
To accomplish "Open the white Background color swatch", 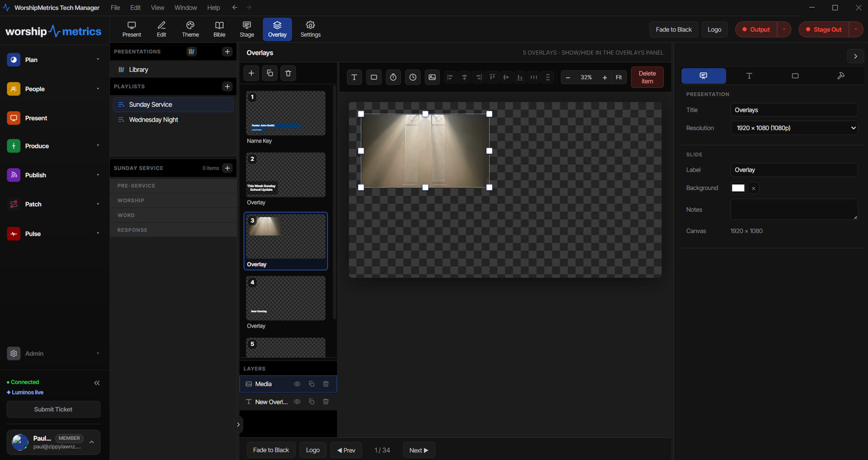I will (738, 188).
